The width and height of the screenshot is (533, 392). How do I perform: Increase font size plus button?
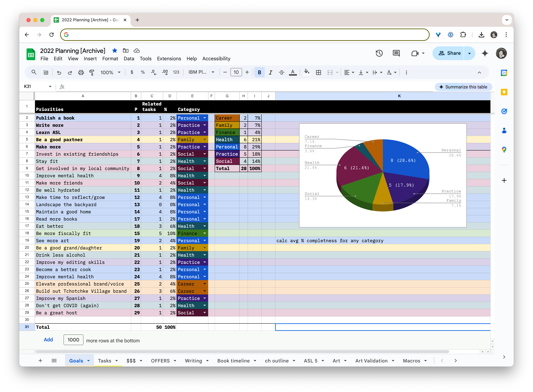pyautogui.click(x=247, y=72)
